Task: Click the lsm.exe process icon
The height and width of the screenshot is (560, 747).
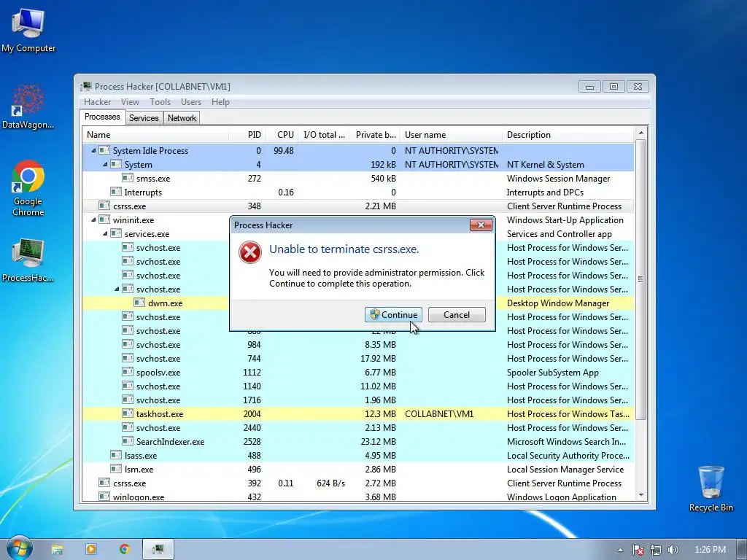Action: 116,469
